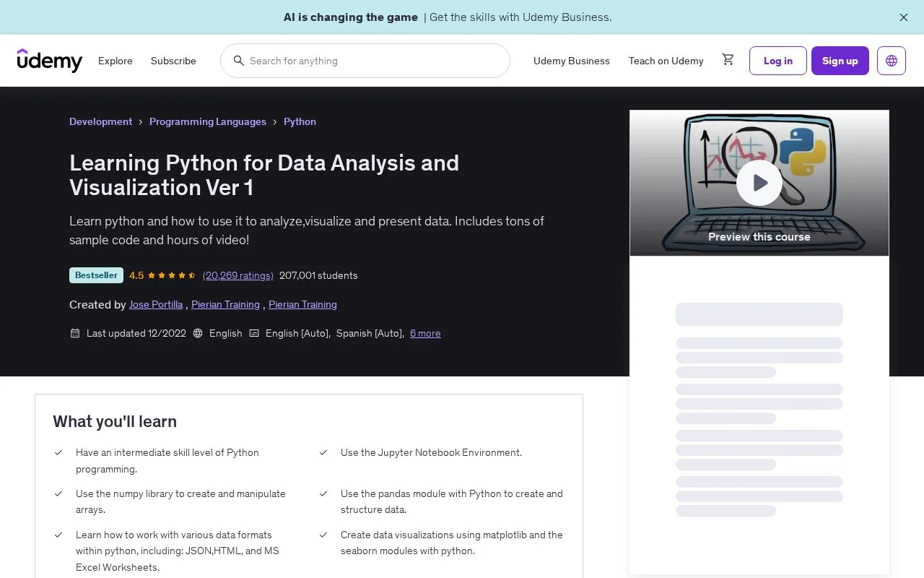Open the Explore menu
924x578 pixels.
(115, 61)
